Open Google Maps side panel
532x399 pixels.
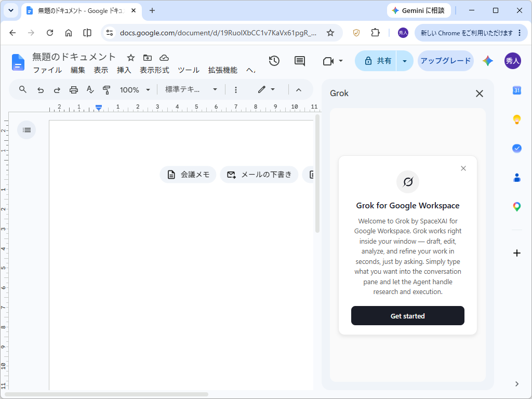tap(517, 207)
